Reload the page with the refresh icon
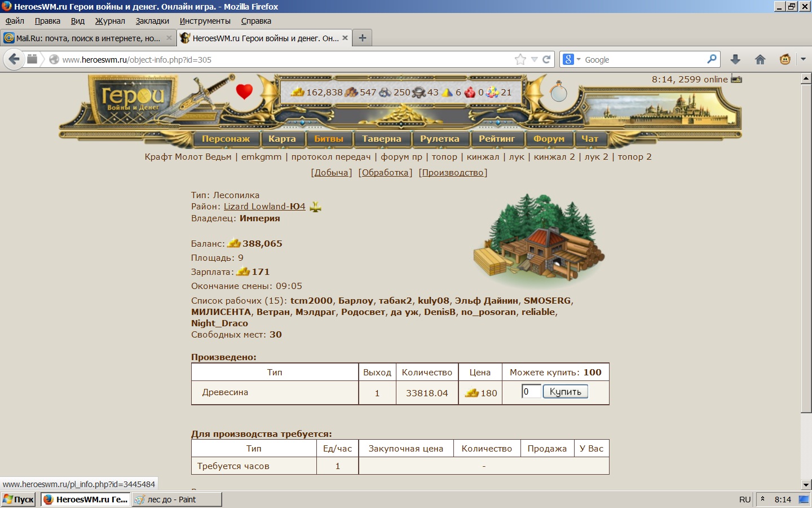This screenshot has height=508, width=812. [546, 59]
